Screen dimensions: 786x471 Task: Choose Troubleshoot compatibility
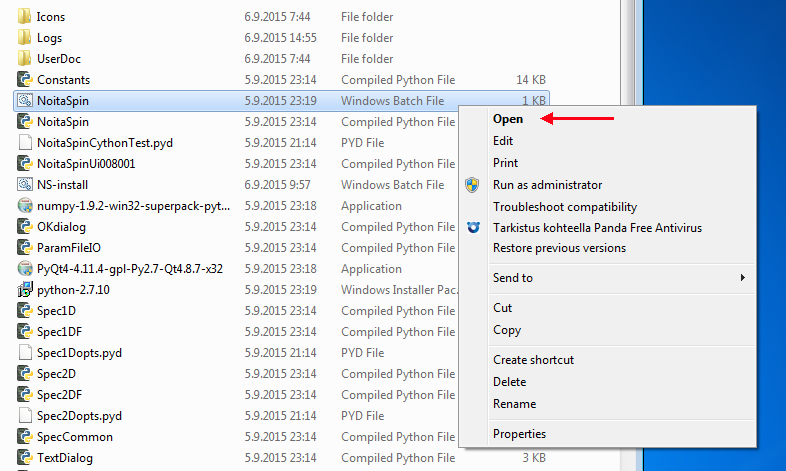click(x=565, y=207)
